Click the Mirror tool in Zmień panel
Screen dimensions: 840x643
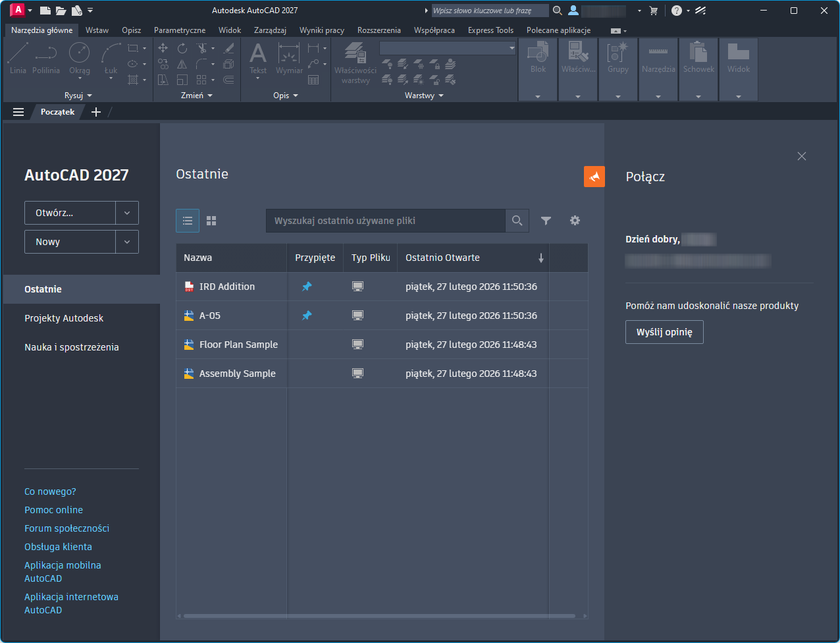click(x=182, y=64)
